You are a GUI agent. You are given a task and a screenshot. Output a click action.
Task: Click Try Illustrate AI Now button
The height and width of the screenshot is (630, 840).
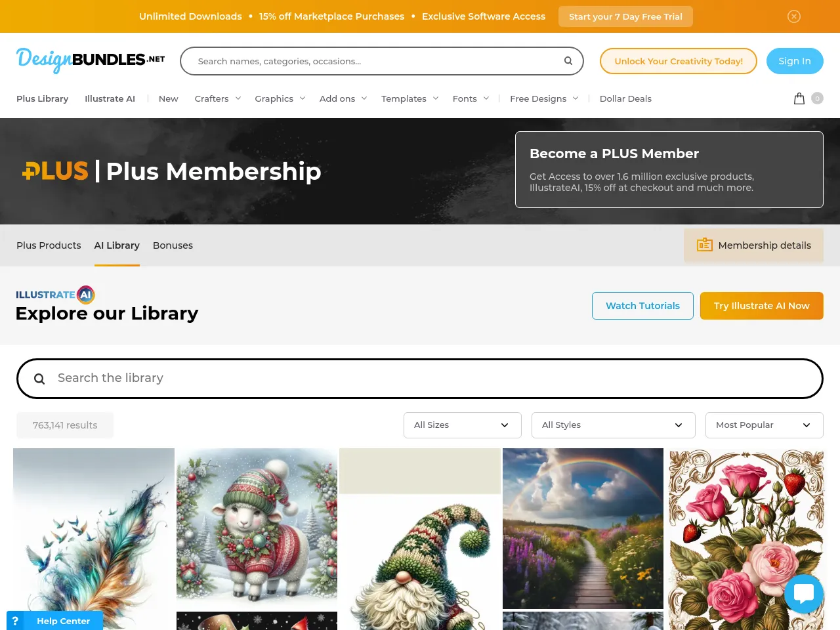tap(762, 306)
